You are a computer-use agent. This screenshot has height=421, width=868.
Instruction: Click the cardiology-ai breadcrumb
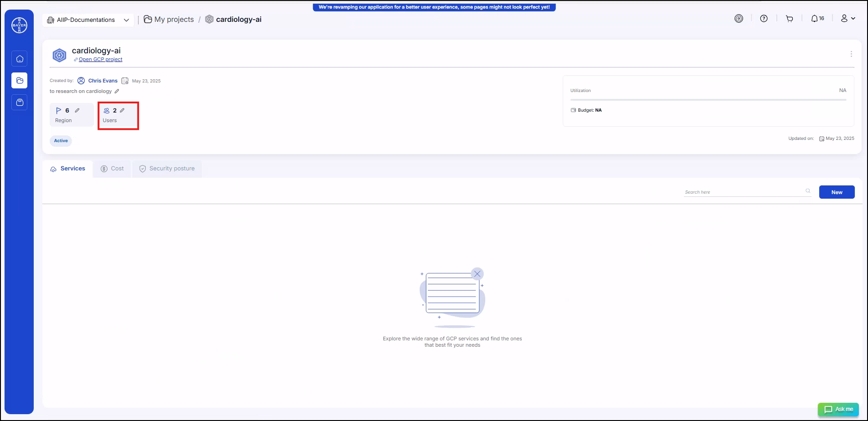pos(234,20)
